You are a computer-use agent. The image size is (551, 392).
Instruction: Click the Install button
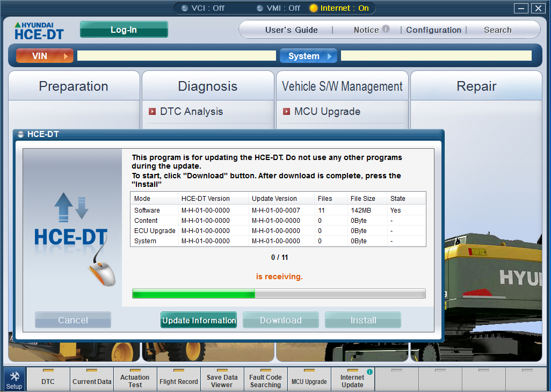pyautogui.click(x=363, y=320)
